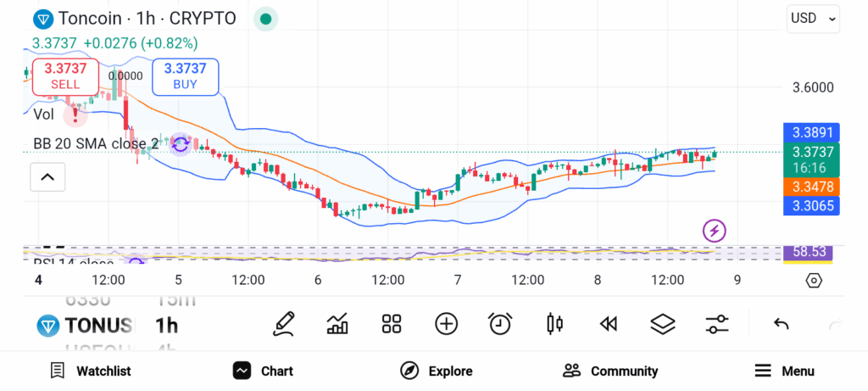
Task: Open the hexagon axis settings icon
Action: tap(814, 281)
